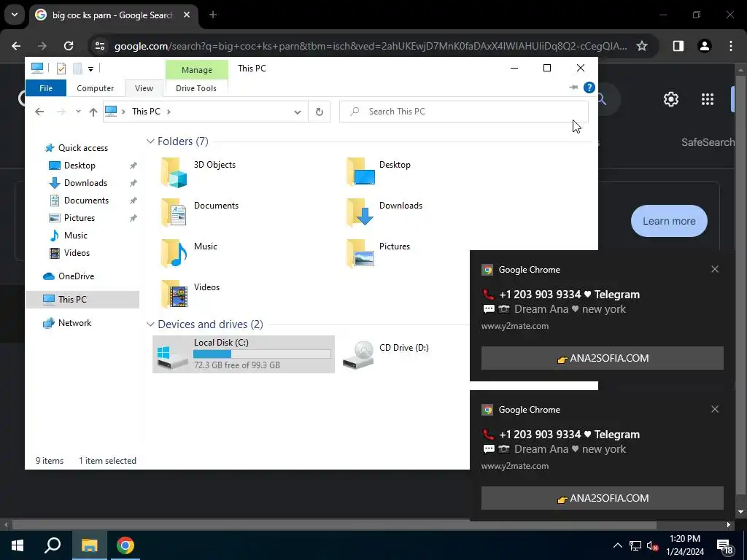Open a new Chrome tab
The image size is (747, 560).
click(x=213, y=15)
